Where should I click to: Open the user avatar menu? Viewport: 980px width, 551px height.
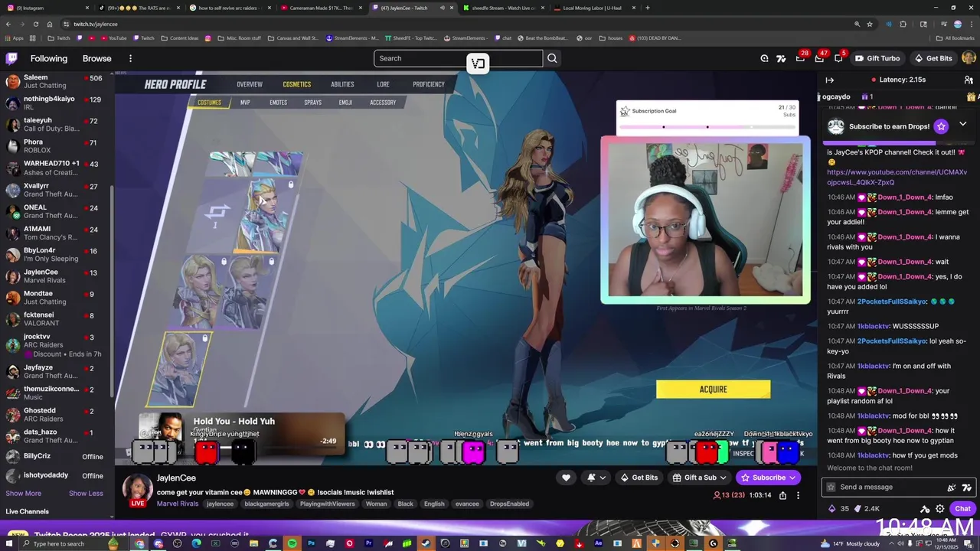[x=969, y=58]
